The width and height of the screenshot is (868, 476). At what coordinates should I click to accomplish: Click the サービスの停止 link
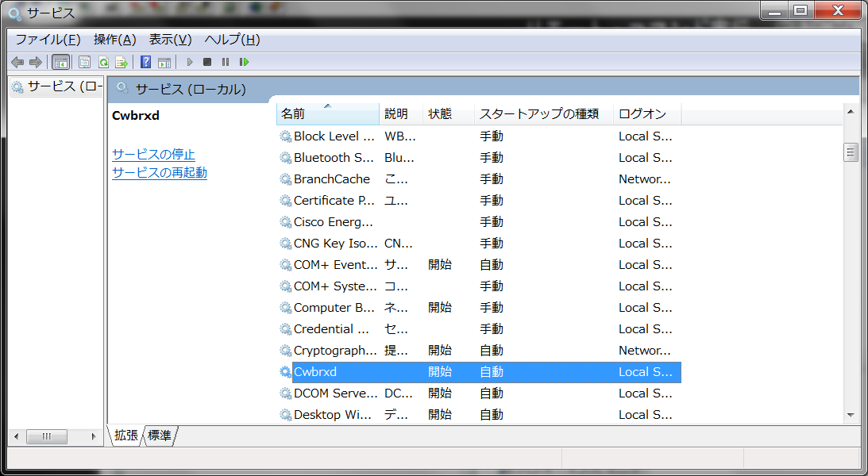[x=153, y=154]
